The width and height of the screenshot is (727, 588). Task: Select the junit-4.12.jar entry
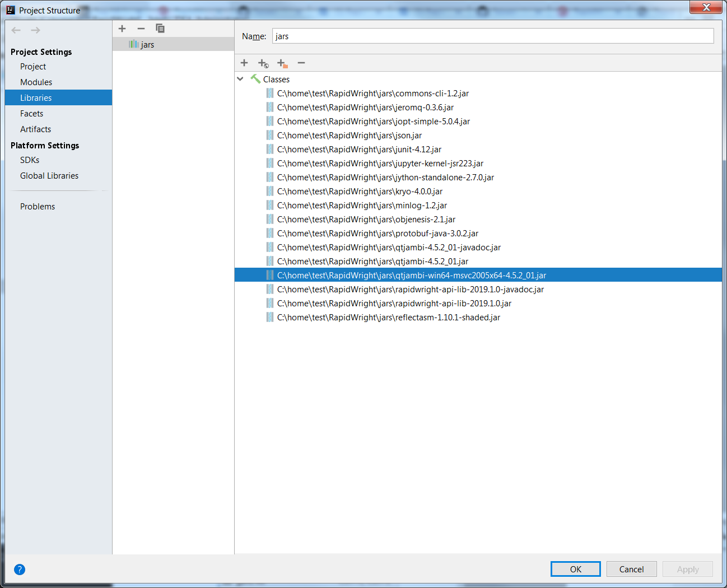tap(359, 149)
